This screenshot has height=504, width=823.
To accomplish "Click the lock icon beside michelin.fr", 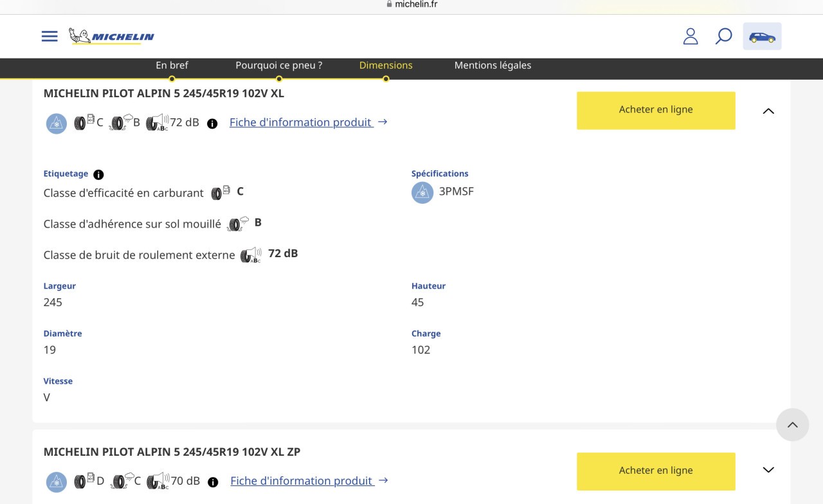I will (389, 4).
